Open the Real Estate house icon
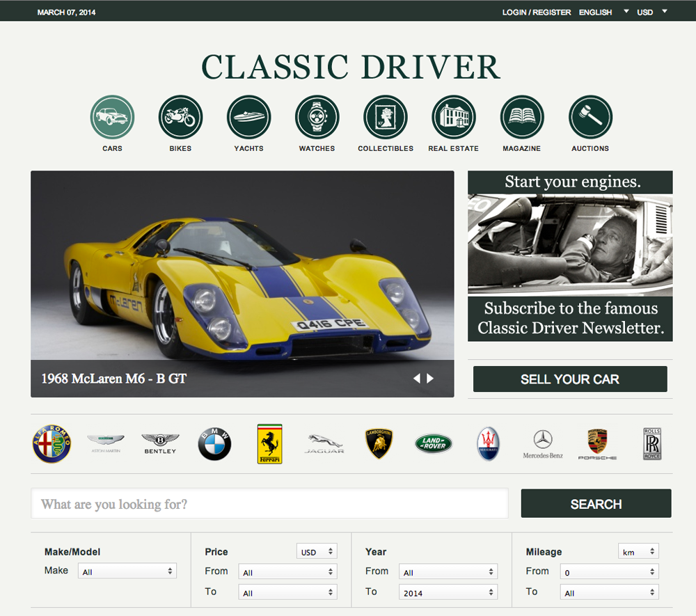The image size is (696, 616). 454,117
